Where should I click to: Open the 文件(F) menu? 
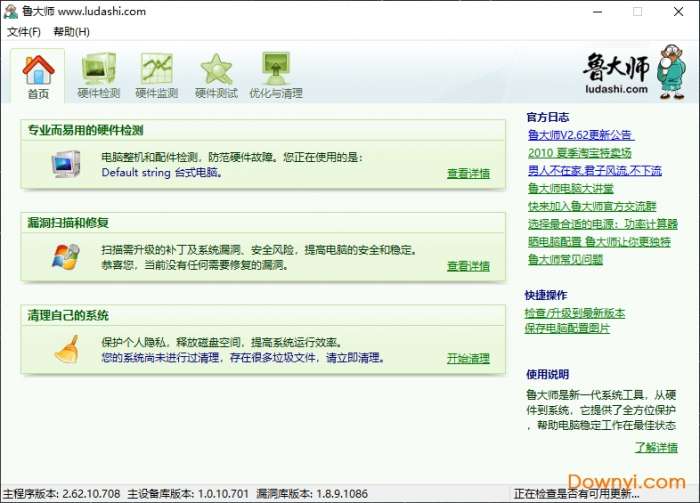pyautogui.click(x=24, y=32)
